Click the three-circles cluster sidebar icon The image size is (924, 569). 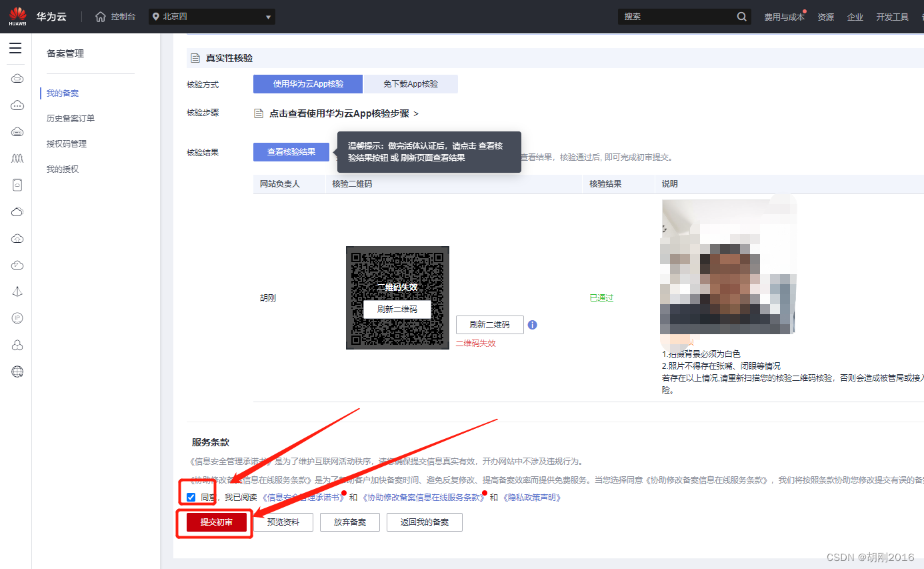click(x=18, y=345)
